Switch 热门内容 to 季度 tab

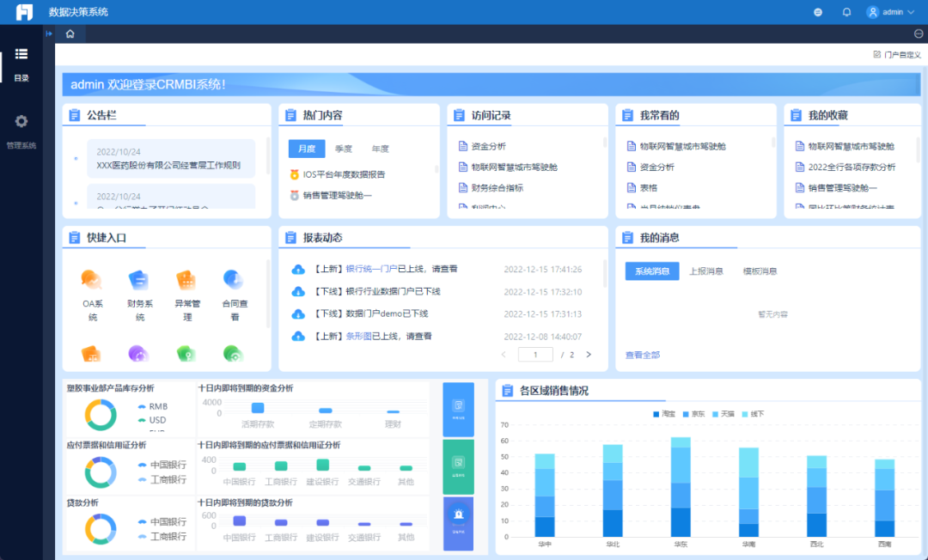[343, 149]
